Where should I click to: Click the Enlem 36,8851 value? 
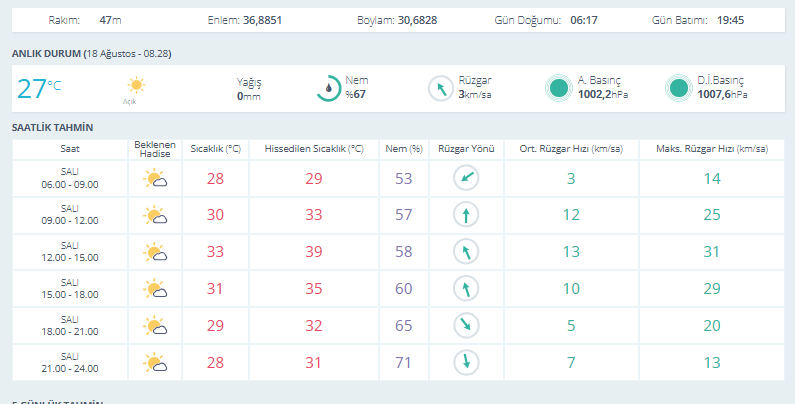(x=262, y=20)
